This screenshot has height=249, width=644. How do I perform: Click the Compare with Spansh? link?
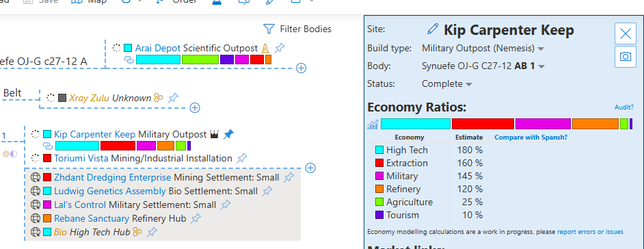[531, 137]
